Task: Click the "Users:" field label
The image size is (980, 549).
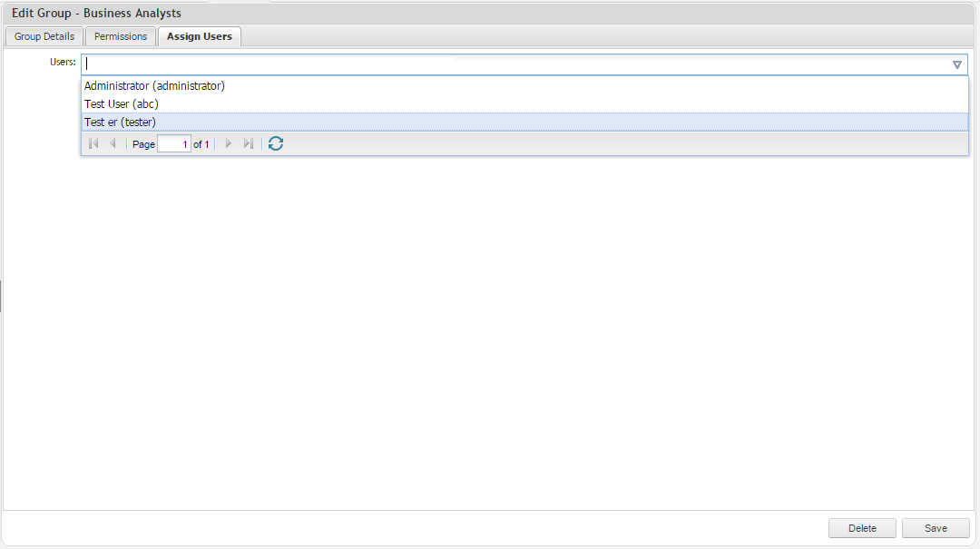Action: pos(63,62)
